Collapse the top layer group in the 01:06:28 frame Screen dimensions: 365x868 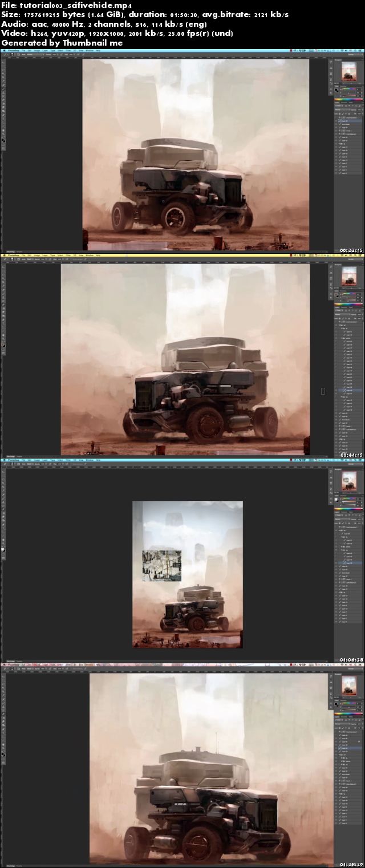(339, 530)
